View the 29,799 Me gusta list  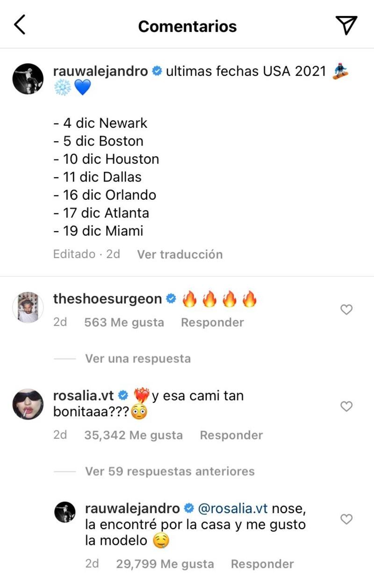click(x=165, y=564)
